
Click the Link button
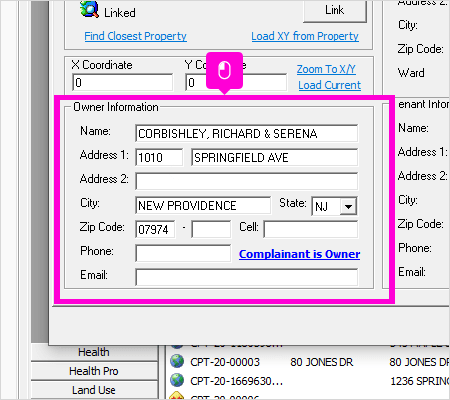click(334, 10)
